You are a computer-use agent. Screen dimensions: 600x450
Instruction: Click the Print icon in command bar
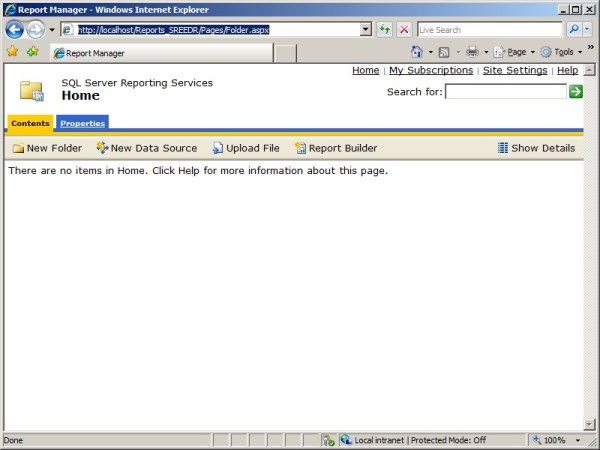click(472, 52)
